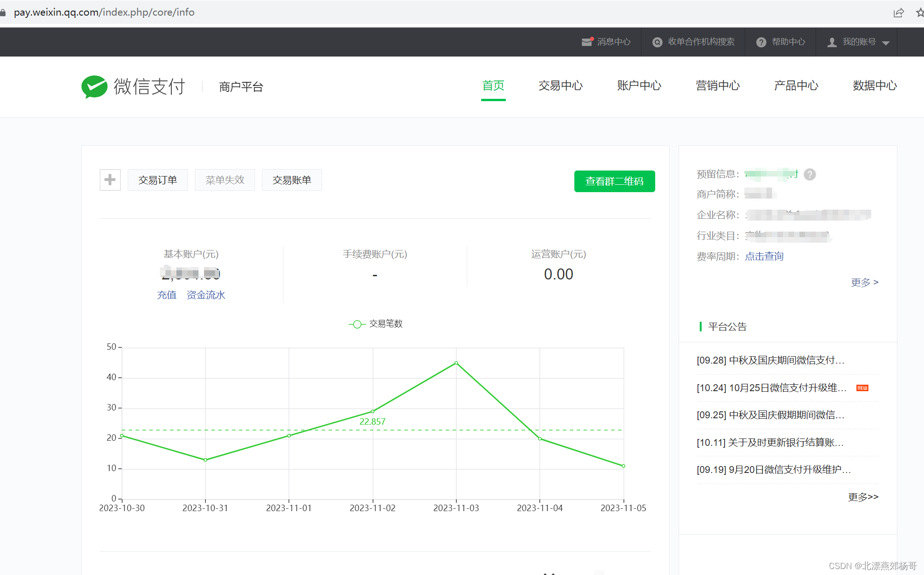The width and height of the screenshot is (924, 575).
Task: Click the chart point on 2023-11-03
Action: coord(456,363)
